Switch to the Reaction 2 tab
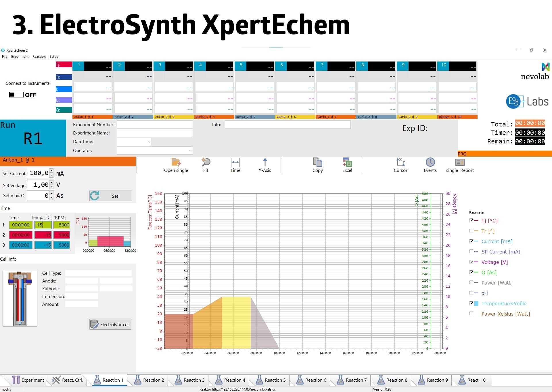Screen dimensions: 552x392 pyautogui.click(x=149, y=380)
